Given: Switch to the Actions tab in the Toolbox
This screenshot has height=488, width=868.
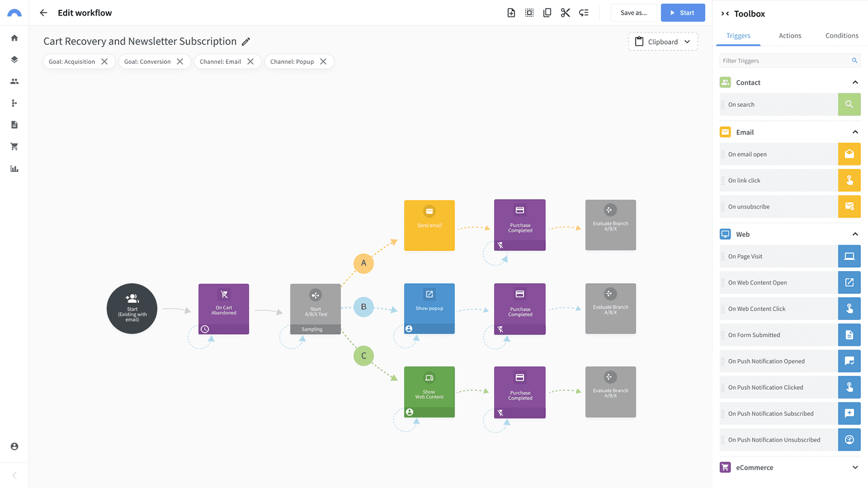Looking at the screenshot, I should pyautogui.click(x=790, y=36).
